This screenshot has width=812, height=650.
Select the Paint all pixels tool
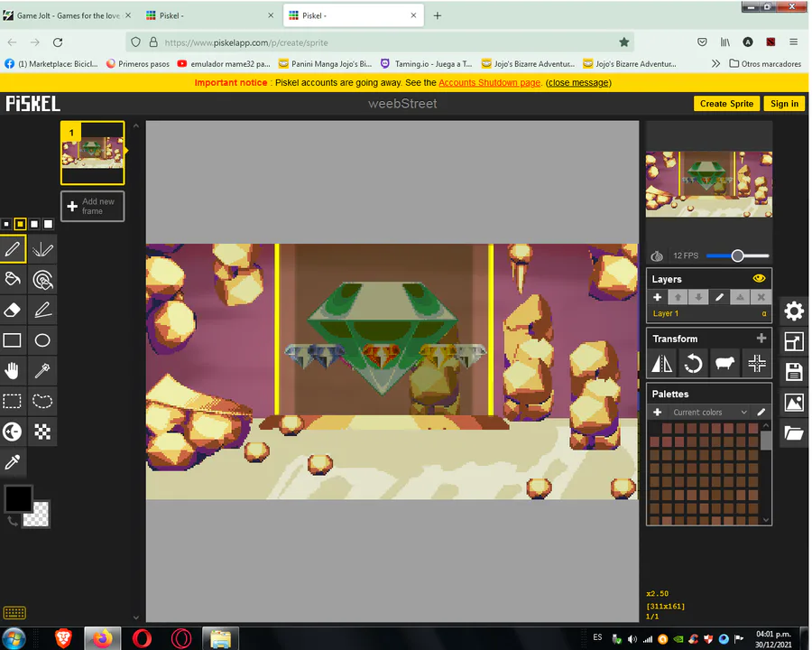point(42,279)
